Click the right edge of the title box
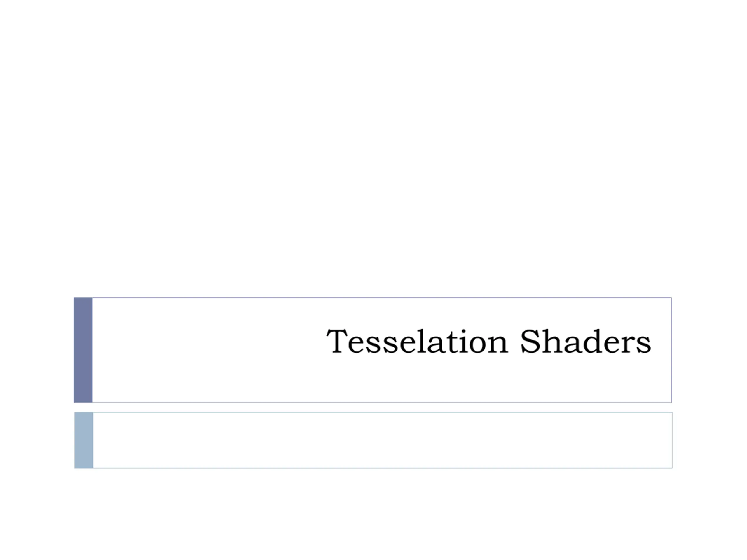The width and height of the screenshot is (747, 560). [x=671, y=350]
